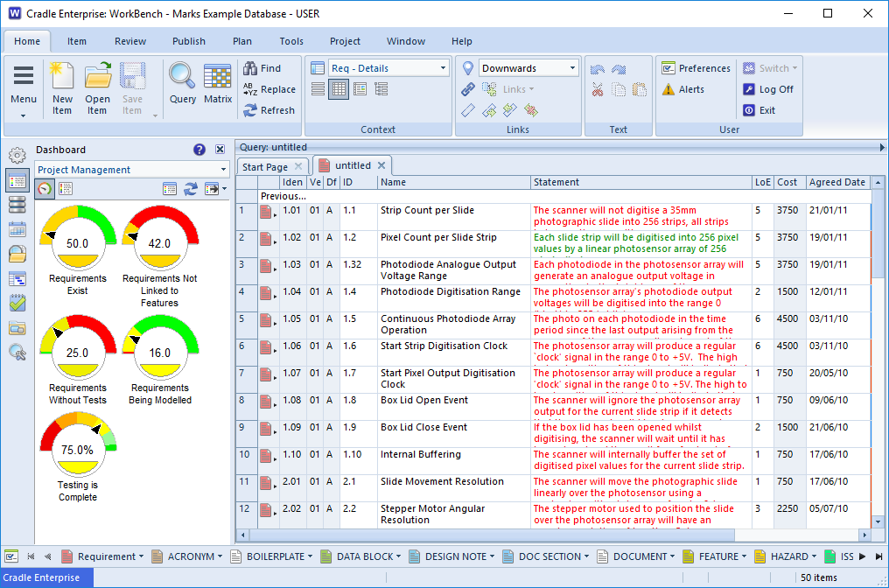Open the Tools ribbon tab
889x588 pixels.
coord(291,41)
